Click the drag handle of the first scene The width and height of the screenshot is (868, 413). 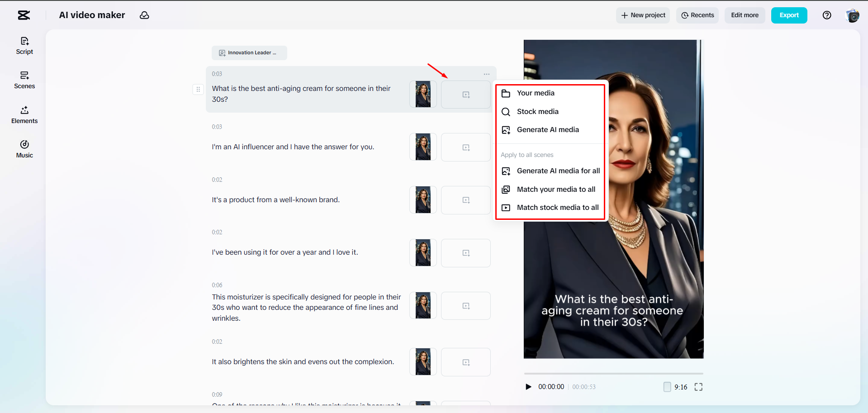(198, 90)
